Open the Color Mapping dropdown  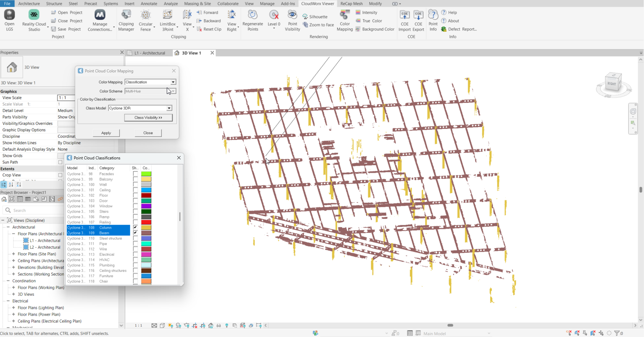coord(173,82)
